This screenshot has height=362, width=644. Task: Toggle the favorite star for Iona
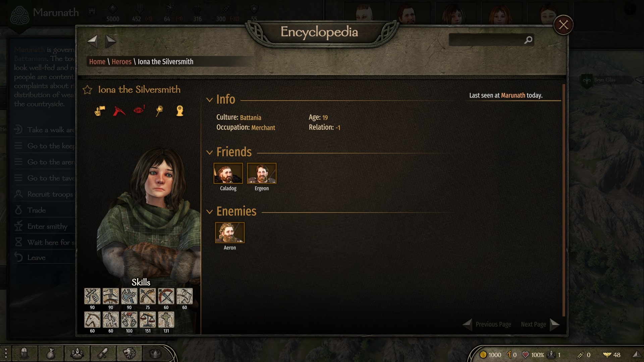(88, 90)
